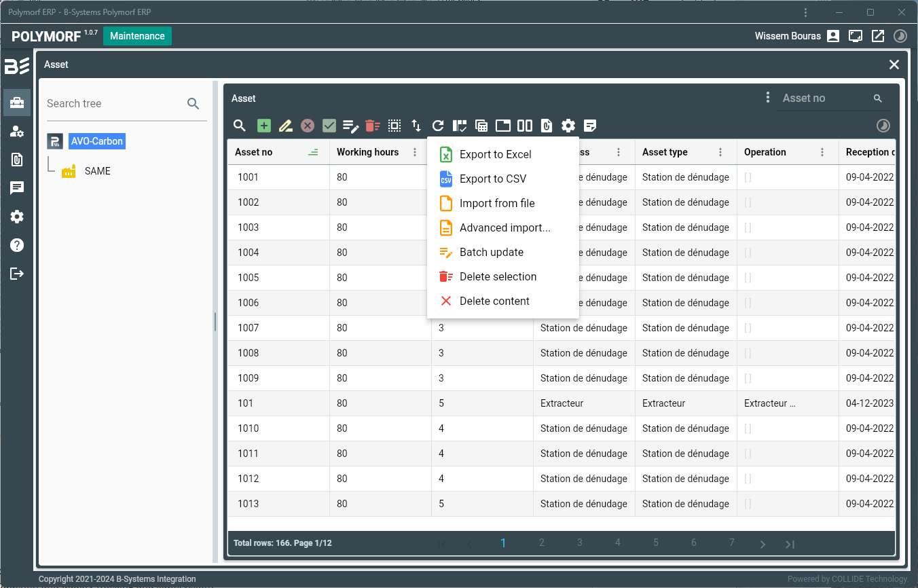Screen dimensions: 918x588
Task: Open the user settings icon in the left sidebar
Action: [x=17, y=131]
